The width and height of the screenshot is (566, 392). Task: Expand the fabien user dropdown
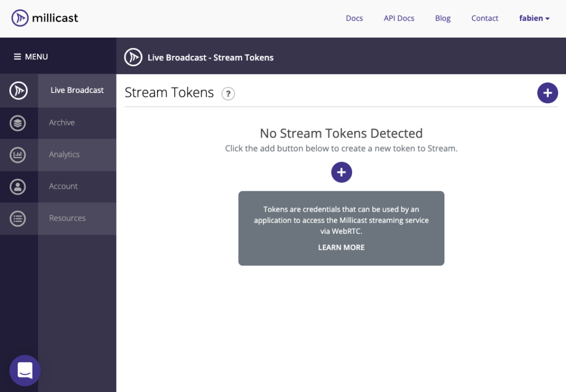click(x=534, y=18)
